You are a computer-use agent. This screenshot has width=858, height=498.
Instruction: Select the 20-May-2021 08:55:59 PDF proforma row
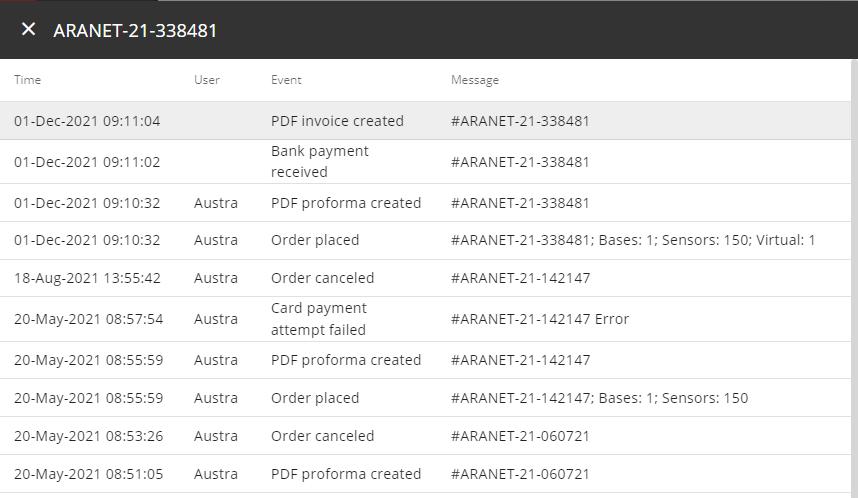(x=346, y=360)
